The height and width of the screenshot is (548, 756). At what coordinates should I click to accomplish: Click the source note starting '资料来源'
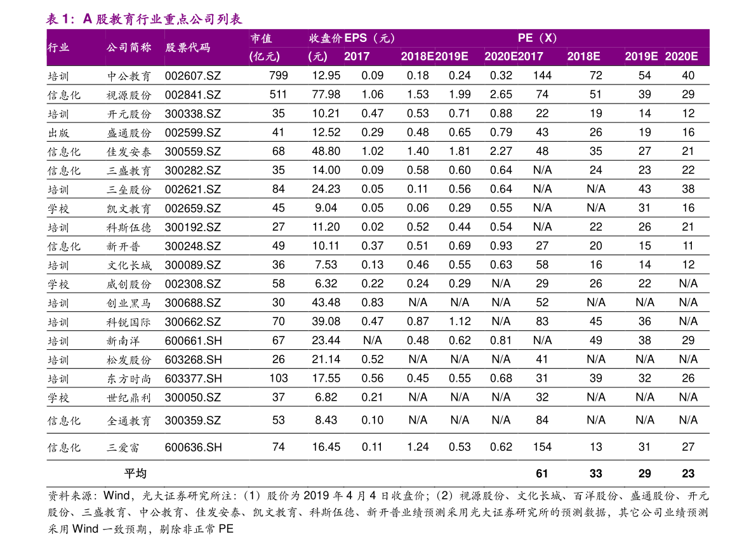click(378, 512)
